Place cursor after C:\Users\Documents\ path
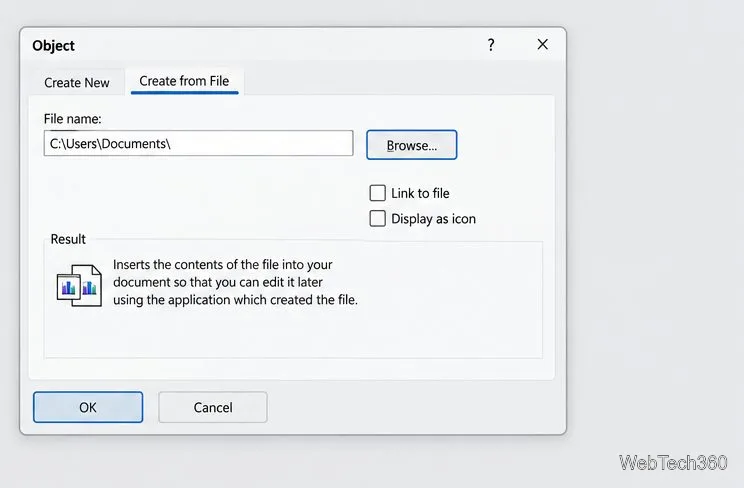This screenshot has width=744, height=488. (x=172, y=144)
